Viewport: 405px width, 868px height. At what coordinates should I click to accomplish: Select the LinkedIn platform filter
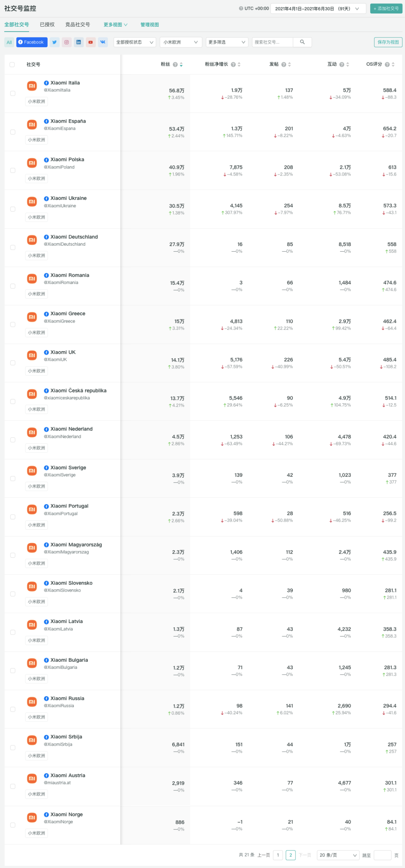[78, 42]
